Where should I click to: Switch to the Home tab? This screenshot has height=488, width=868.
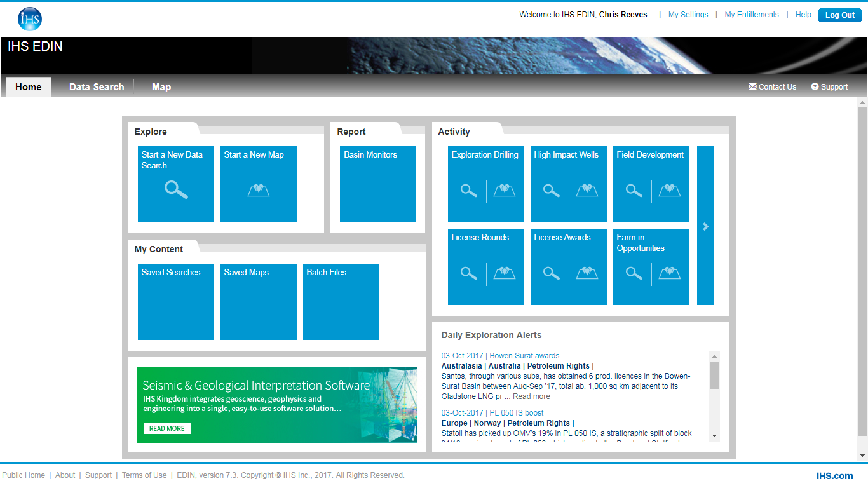tap(29, 87)
